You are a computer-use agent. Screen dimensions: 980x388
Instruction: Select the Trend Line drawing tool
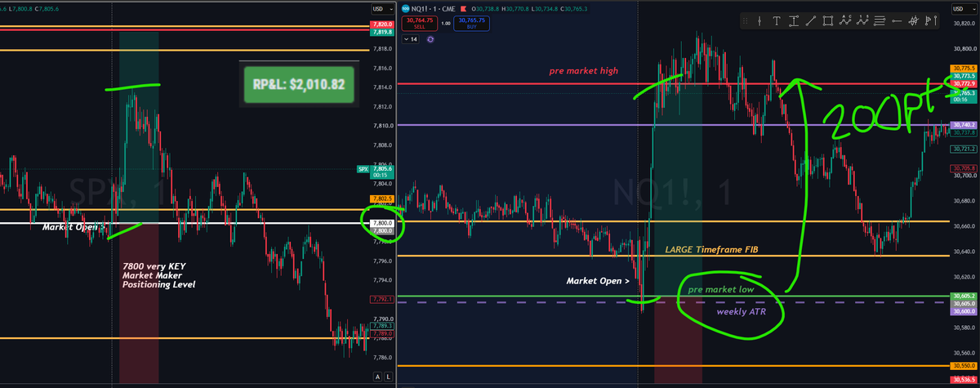point(811,21)
